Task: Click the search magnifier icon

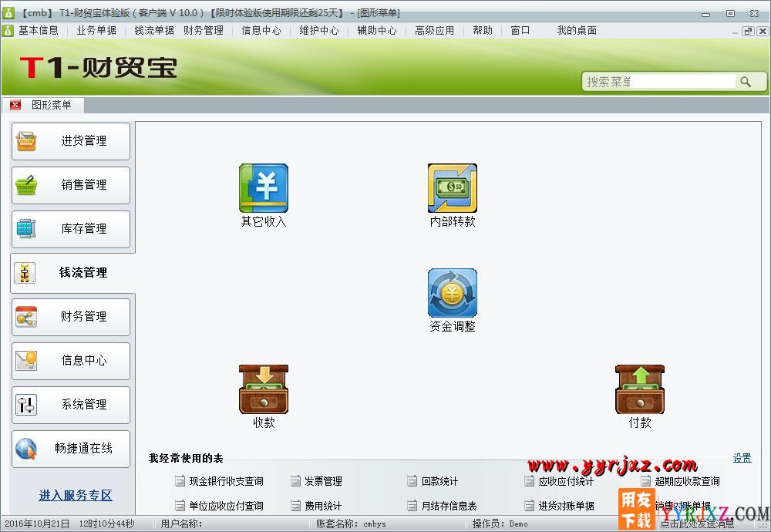Action: click(x=746, y=82)
